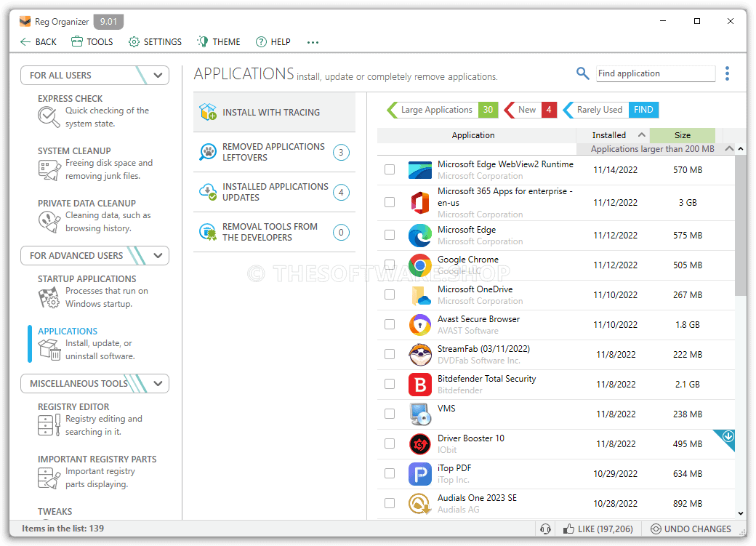Check the Bitdefender Total Security checkbox
This screenshot has width=756, height=546.
390,384
